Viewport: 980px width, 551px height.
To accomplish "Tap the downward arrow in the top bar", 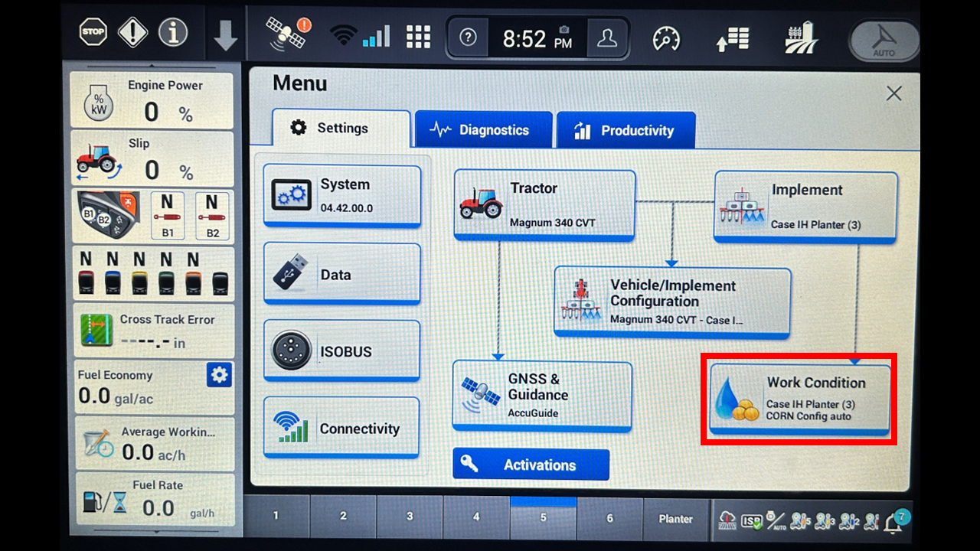I will (x=225, y=35).
